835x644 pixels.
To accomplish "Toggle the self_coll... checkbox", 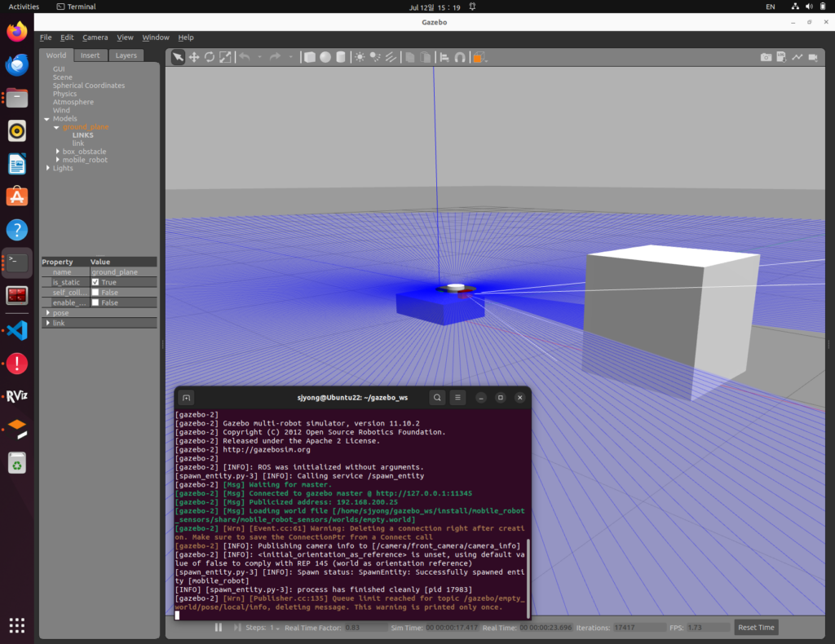I will pos(95,292).
